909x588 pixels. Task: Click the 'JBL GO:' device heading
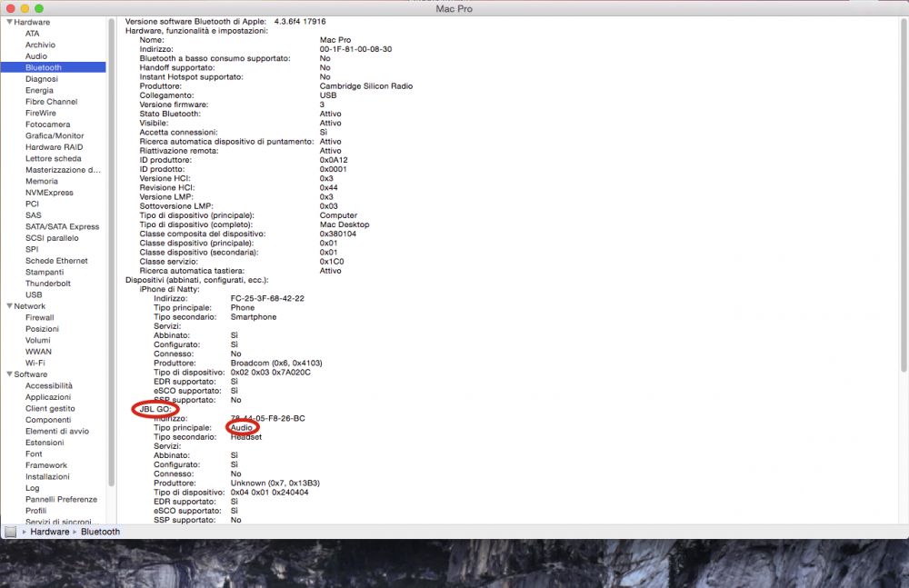click(155, 409)
